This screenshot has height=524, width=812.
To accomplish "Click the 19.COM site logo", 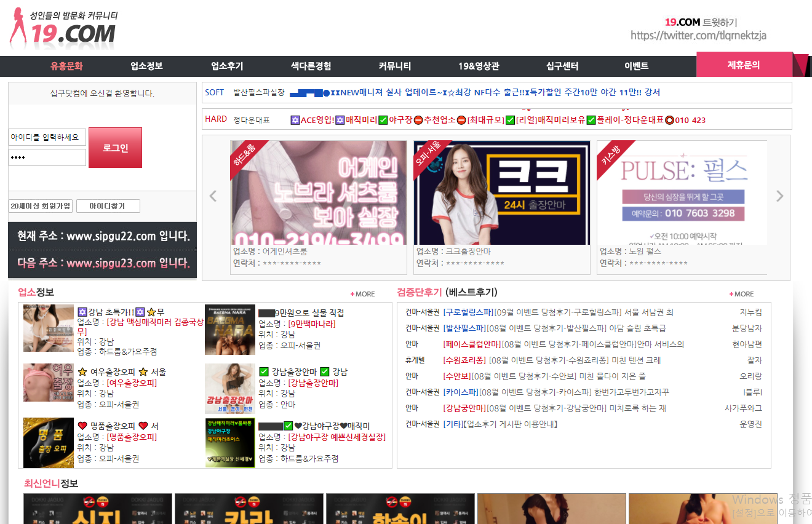I will 63,28.
